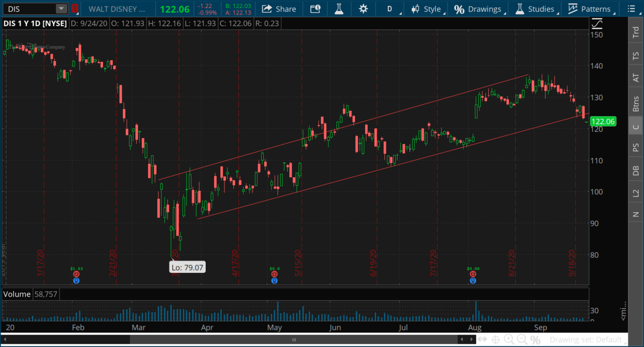Screen dimensions: 644x347
Task: Click the 122.06 last price display
Action: click(x=175, y=9)
